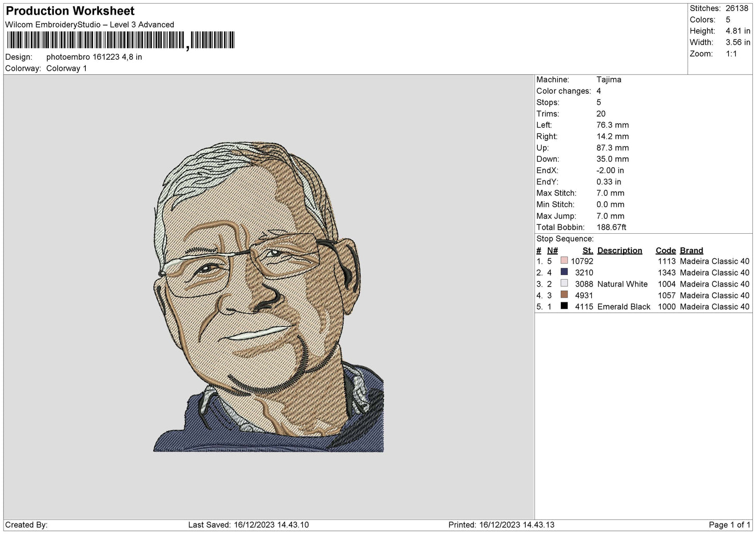
Task: Click the Right value '14.2 mm'
Action: pos(613,137)
